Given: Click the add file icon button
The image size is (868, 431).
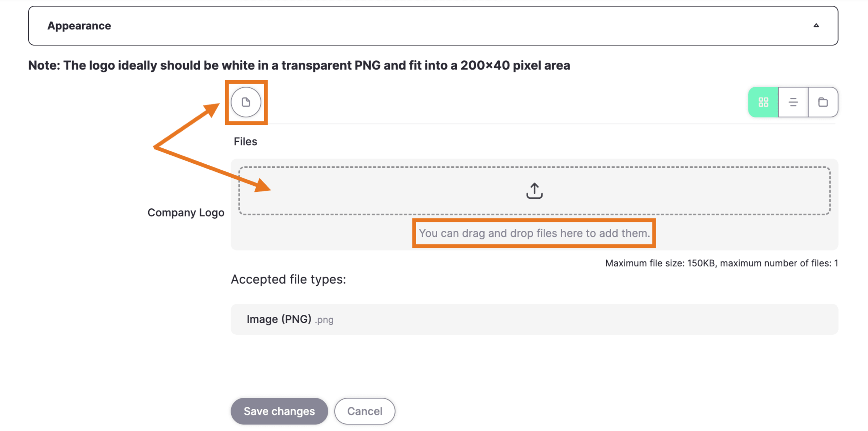Looking at the screenshot, I should click(246, 102).
